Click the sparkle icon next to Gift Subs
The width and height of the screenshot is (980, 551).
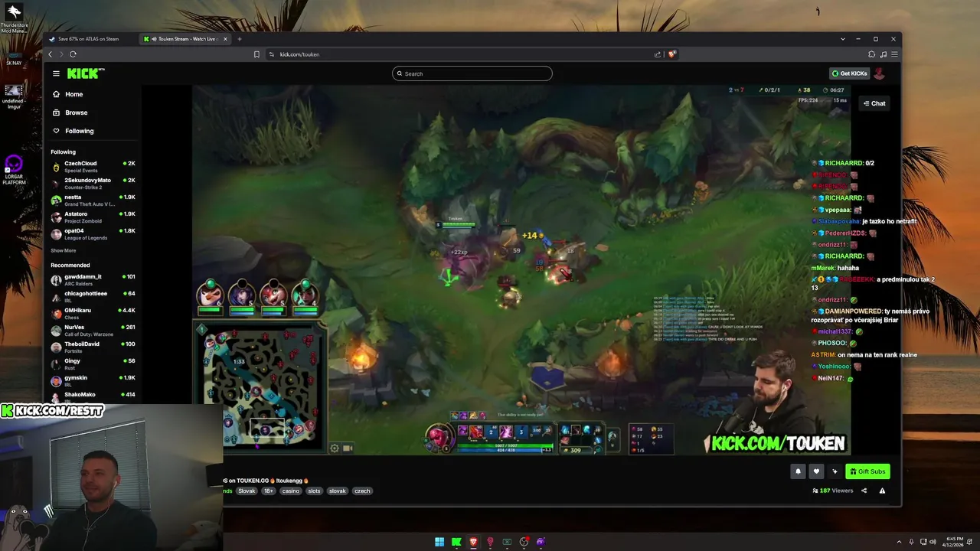point(835,471)
